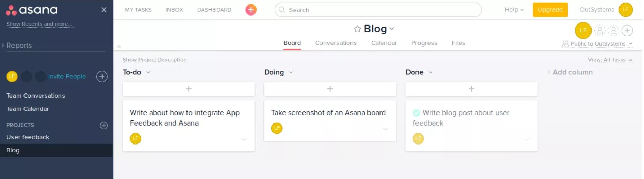
Task: Click Show Recents and more link
Action: point(39,24)
